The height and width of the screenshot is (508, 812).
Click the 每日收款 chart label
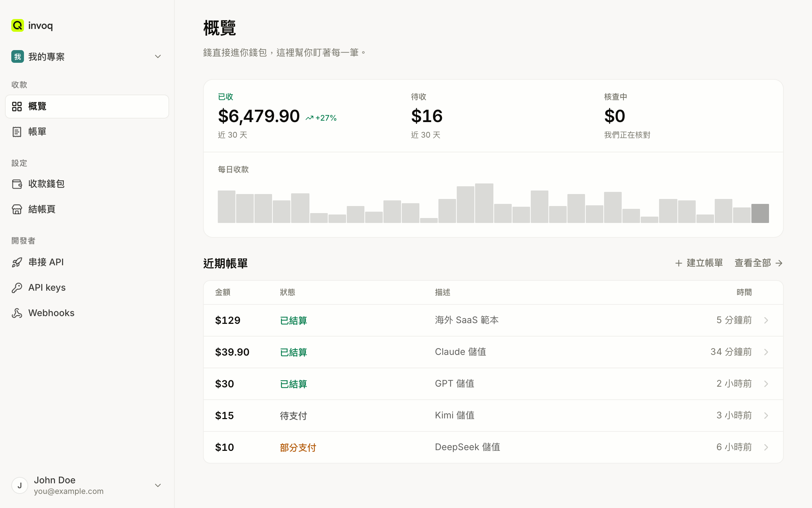pyautogui.click(x=233, y=170)
